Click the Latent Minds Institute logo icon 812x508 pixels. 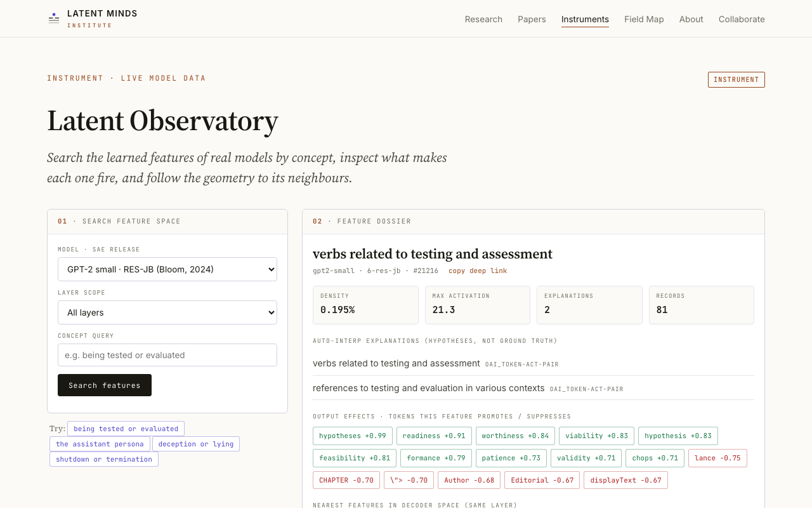point(54,18)
